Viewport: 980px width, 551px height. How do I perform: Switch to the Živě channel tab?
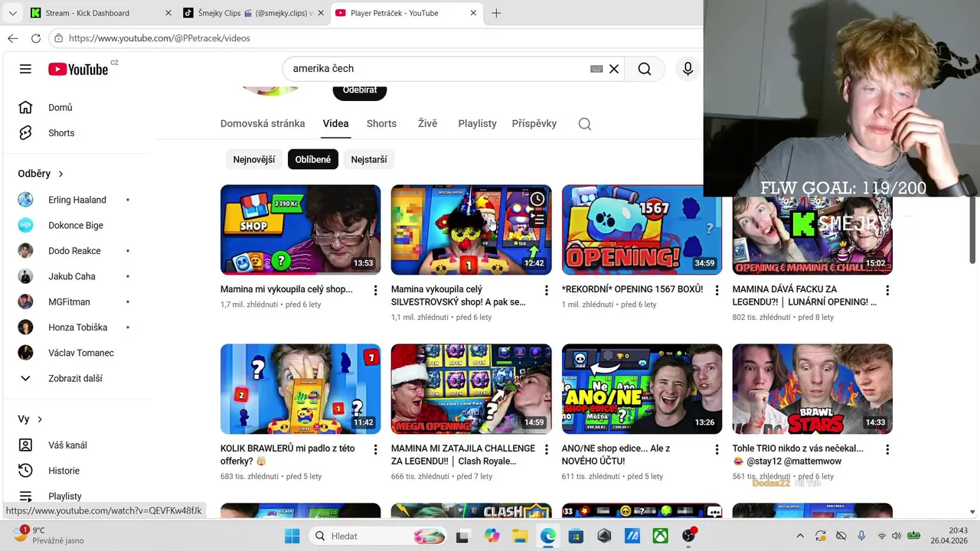click(x=427, y=124)
